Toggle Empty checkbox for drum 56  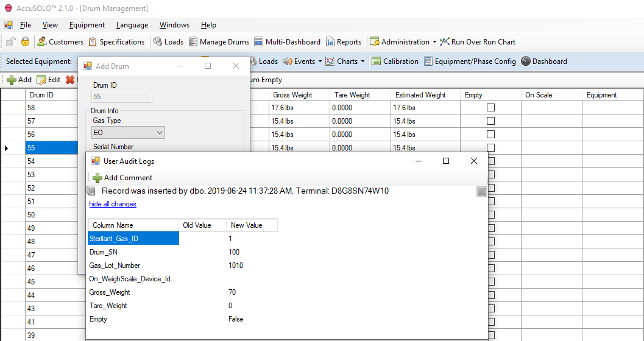click(x=490, y=135)
